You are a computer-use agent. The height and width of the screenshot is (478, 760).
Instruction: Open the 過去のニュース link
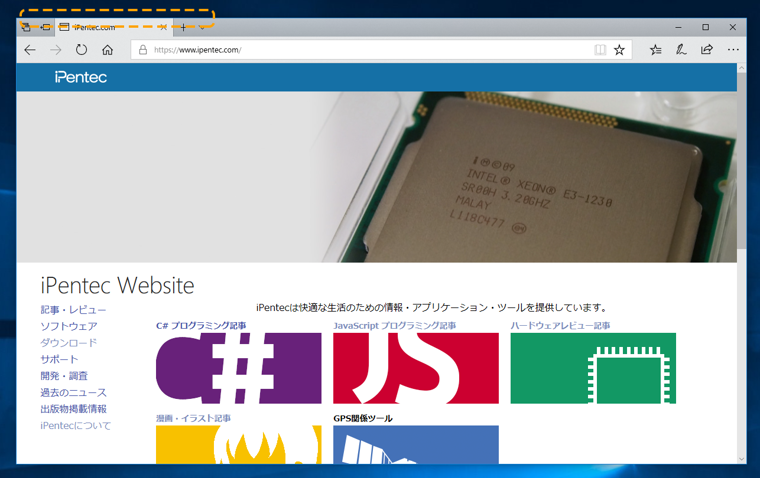coord(73,392)
